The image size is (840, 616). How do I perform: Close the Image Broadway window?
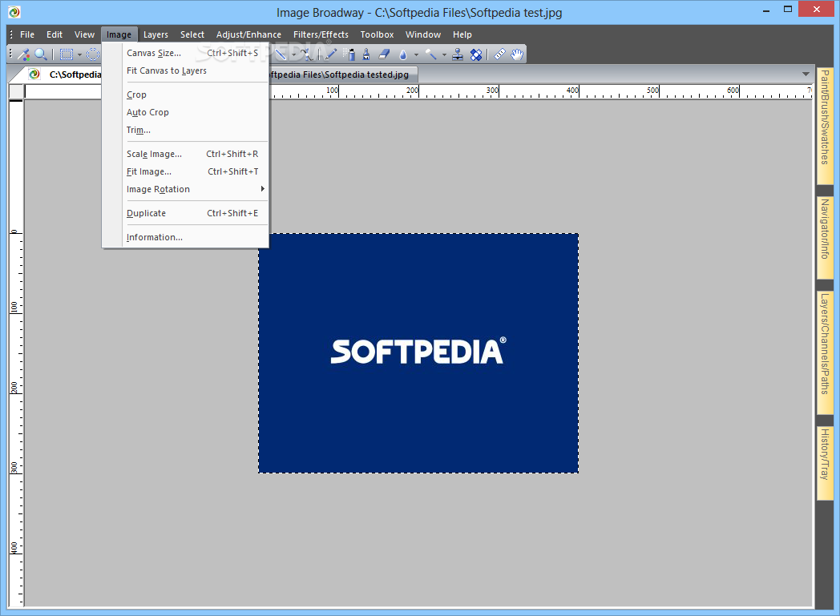pos(817,9)
